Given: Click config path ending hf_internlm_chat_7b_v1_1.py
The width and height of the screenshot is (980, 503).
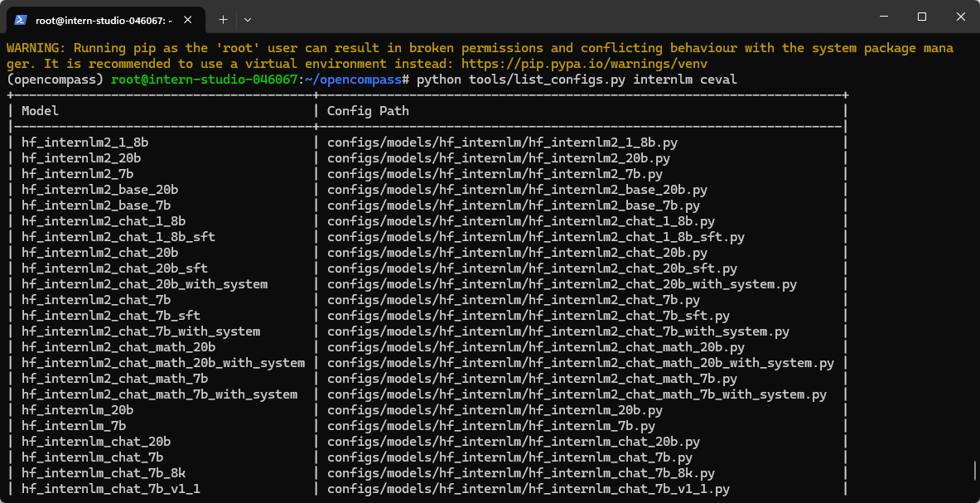Looking at the screenshot, I should (529, 489).
